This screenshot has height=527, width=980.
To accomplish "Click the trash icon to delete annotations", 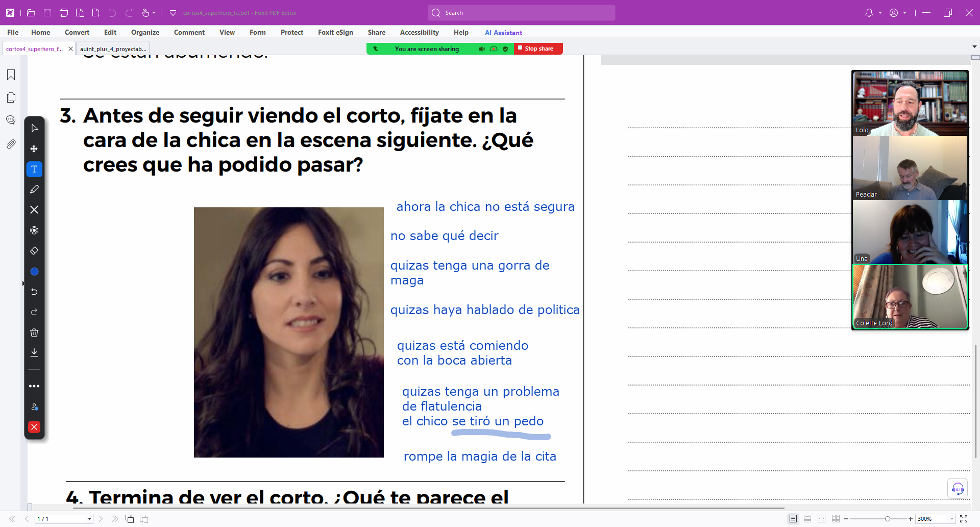I will pyautogui.click(x=34, y=332).
